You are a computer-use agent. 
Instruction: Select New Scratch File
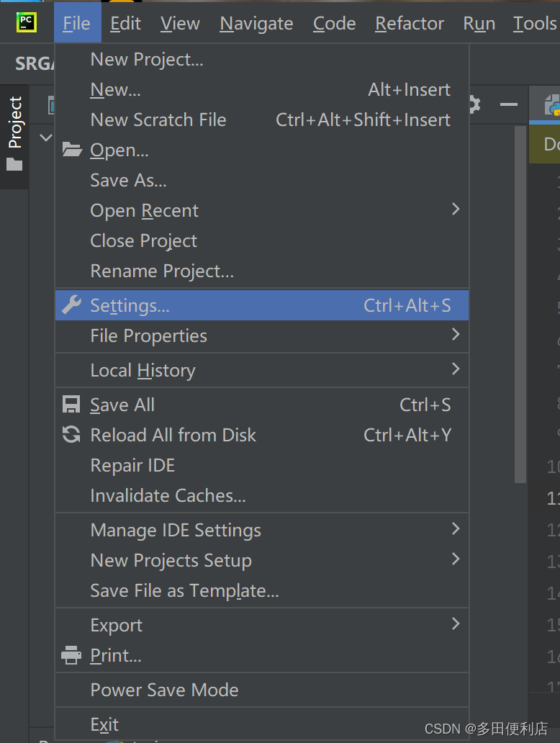point(262,120)
